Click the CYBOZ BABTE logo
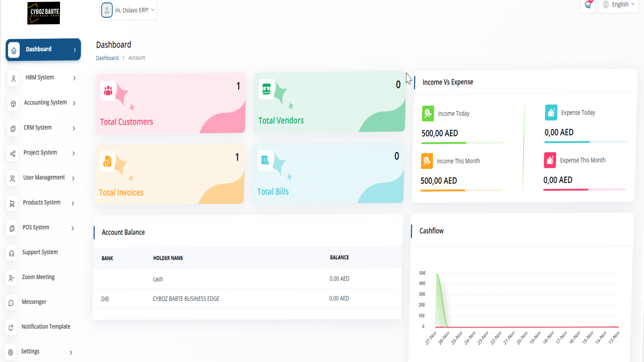 click(44, 13)
